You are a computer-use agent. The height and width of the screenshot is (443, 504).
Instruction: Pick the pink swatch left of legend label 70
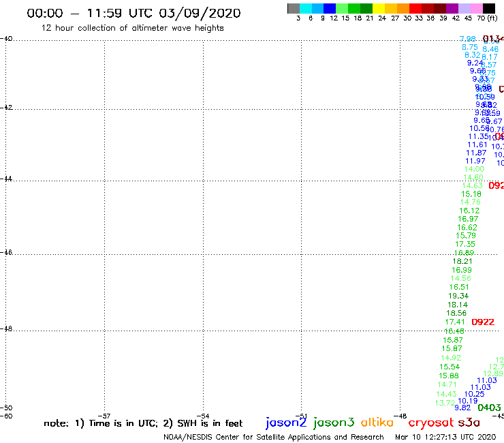(x=476, y=8)
